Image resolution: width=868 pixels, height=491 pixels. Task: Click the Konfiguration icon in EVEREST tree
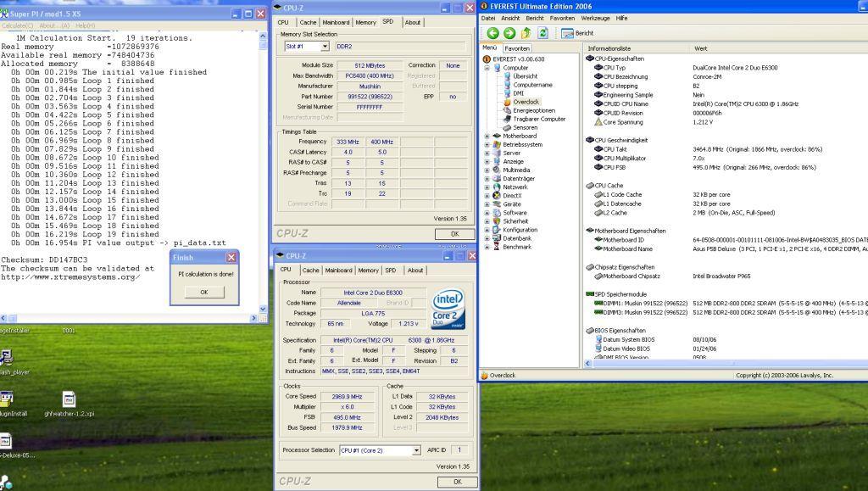point(497,230)
